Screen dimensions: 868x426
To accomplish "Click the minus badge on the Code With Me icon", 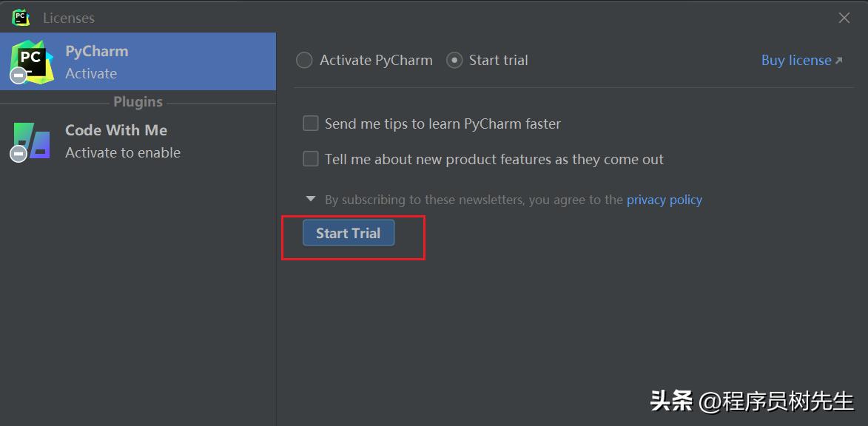I will pyautogui.click(x=18, y=153).
